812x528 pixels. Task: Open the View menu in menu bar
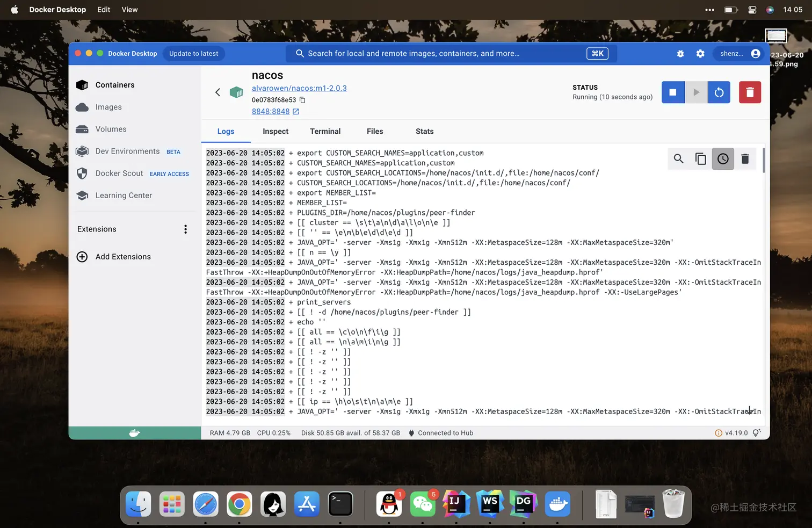tap(129, 10)
